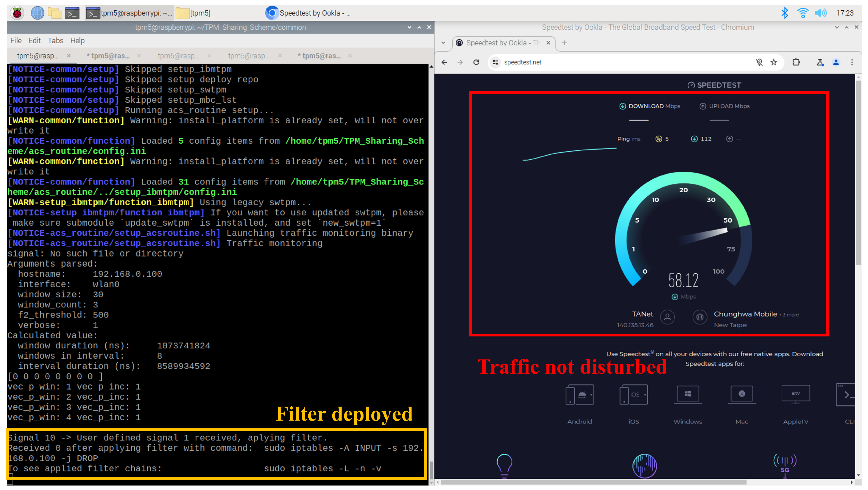This screenshot has height=490, width=868.
Task: Open the Chromium three-dot menu
Action: point(852,62)
